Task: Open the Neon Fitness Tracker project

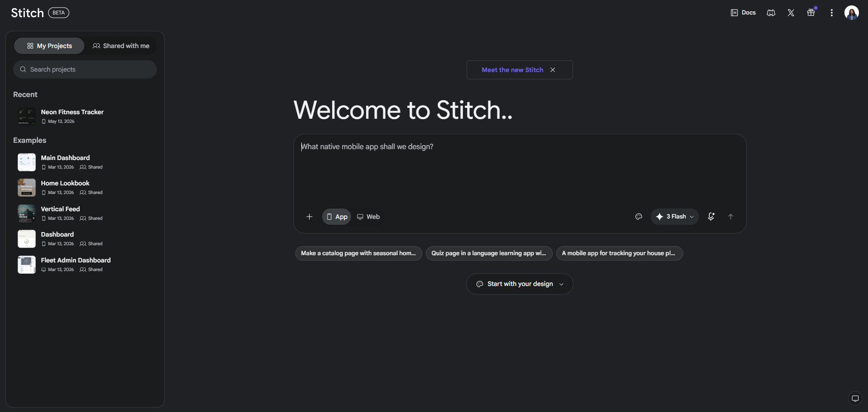Action: [x=85, y=116]
